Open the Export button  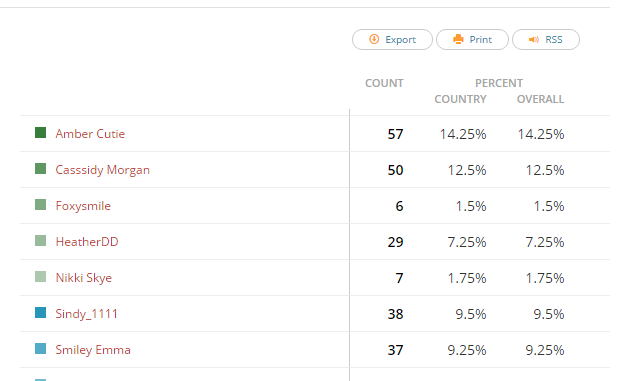tap(392, 40)
